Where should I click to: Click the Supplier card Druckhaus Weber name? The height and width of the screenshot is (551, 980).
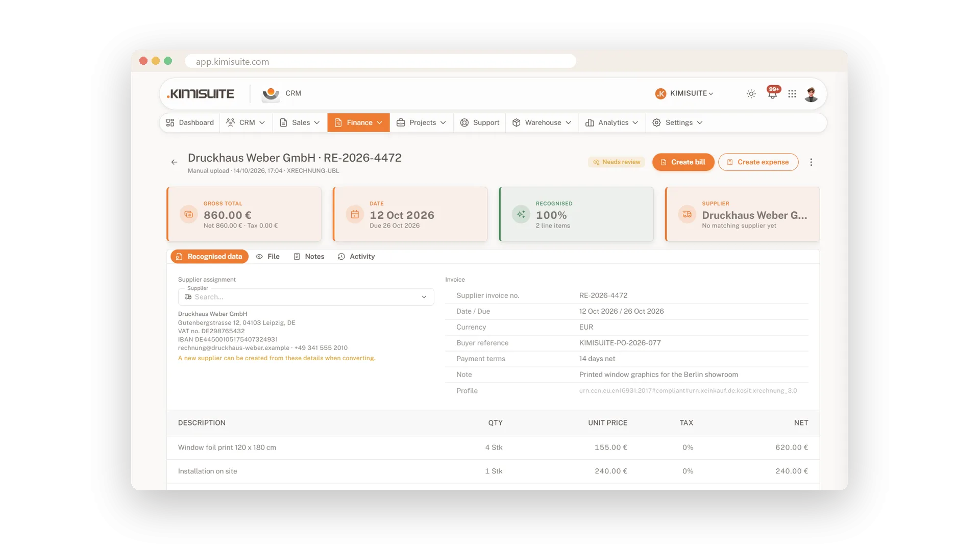(x=754, y=215)
